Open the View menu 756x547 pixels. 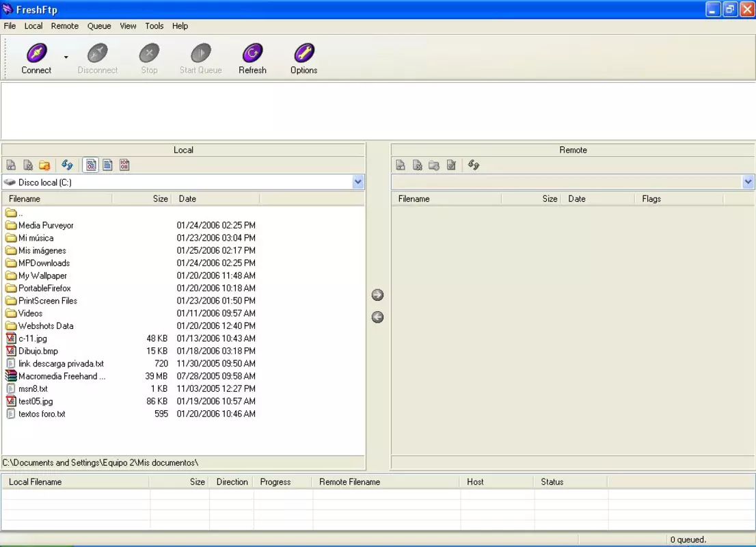click(x=128, y=26)
